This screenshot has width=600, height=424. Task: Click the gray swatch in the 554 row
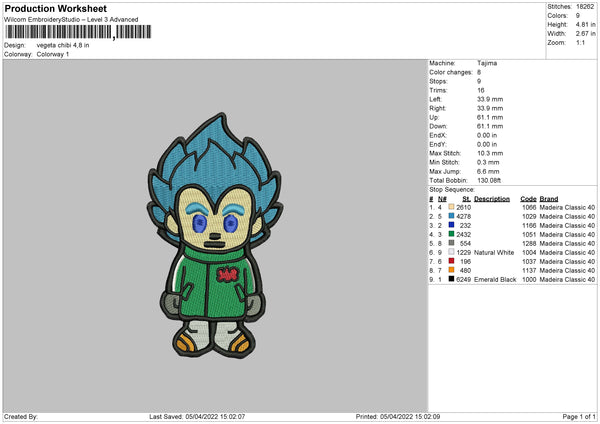451,243
